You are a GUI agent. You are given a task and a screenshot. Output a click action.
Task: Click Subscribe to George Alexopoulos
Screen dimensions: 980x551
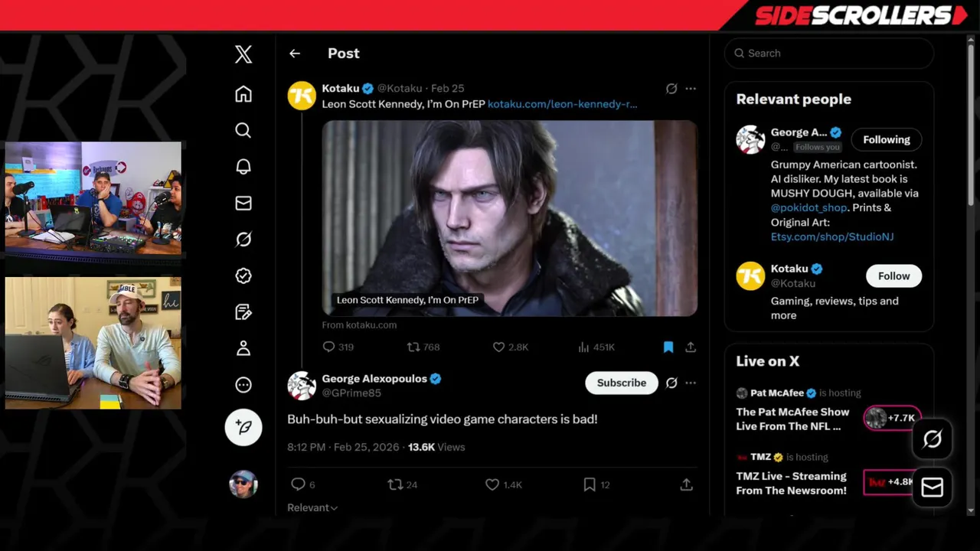(622, 383)
